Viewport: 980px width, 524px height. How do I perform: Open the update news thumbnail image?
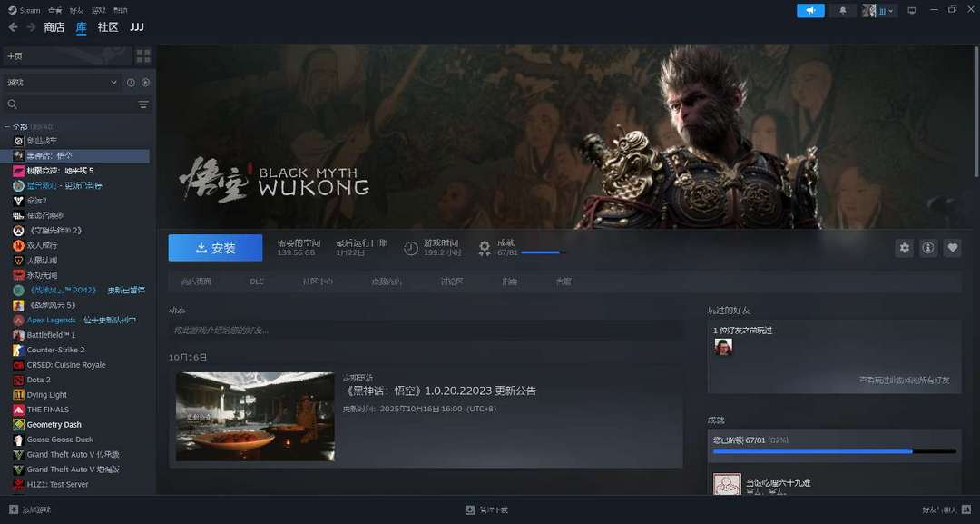click(255, 417)
